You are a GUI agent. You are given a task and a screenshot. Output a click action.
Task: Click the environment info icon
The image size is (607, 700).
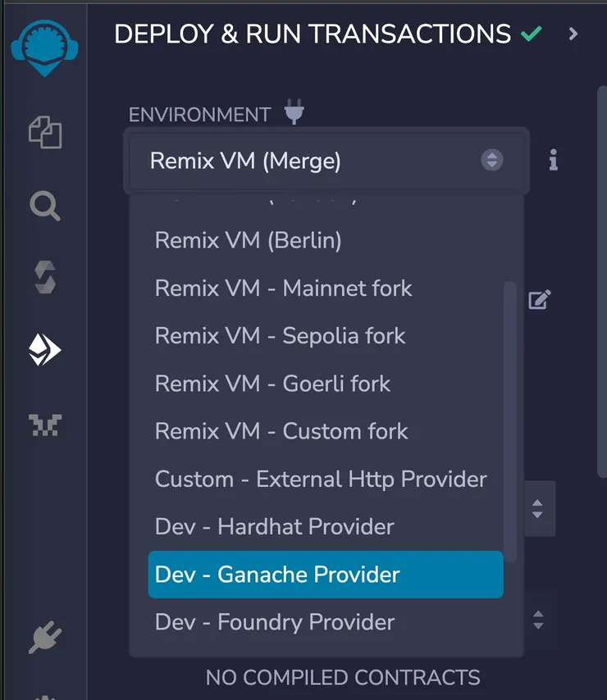554,161
